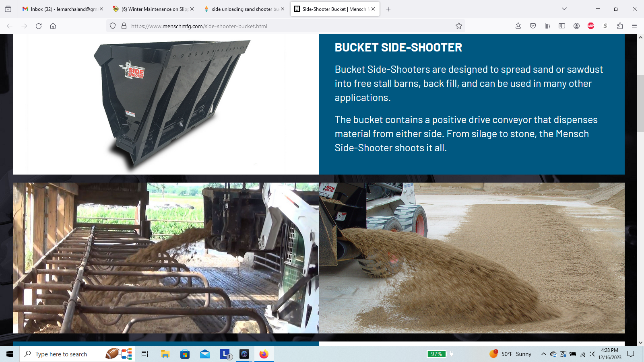Open the OneDrive sync tray icon
Screen dimensions: 644x362
click(553, 354)
